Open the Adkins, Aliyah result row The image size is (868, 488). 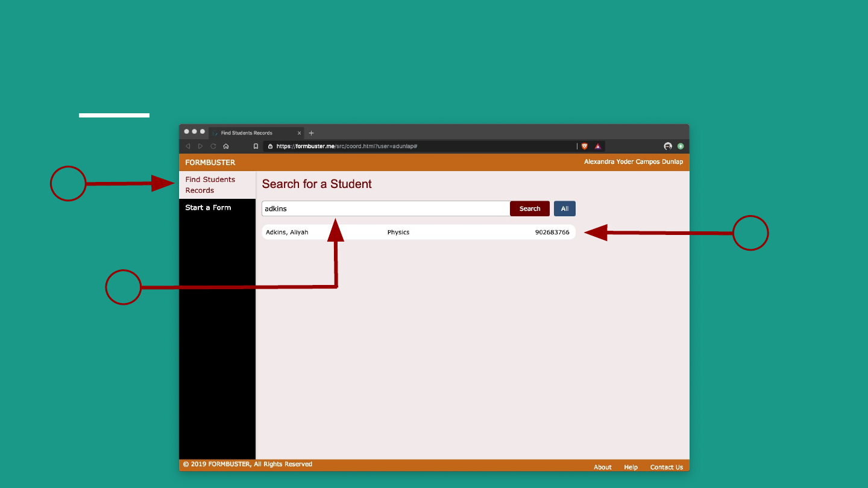(x=418, y=232)
